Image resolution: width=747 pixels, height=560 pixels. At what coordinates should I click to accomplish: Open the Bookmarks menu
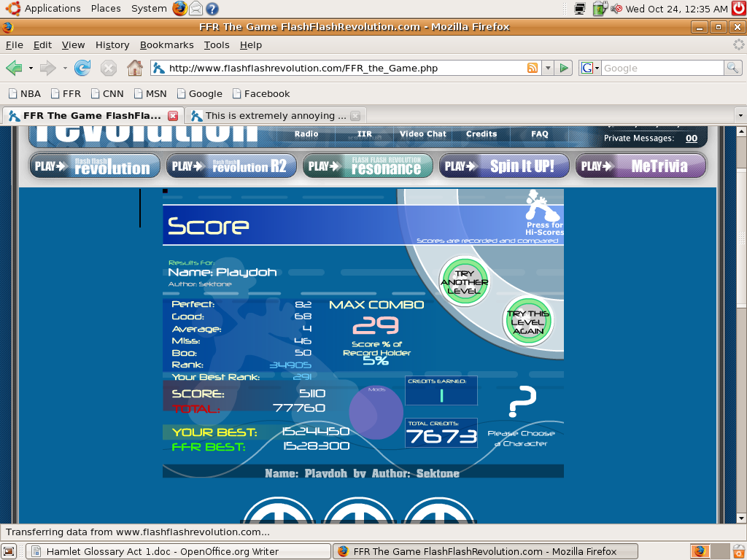point(166,44)
